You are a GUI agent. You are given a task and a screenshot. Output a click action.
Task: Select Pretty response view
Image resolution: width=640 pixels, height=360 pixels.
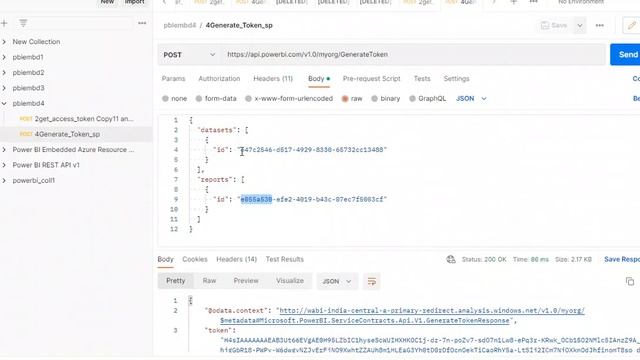click(x=176, y=281)
